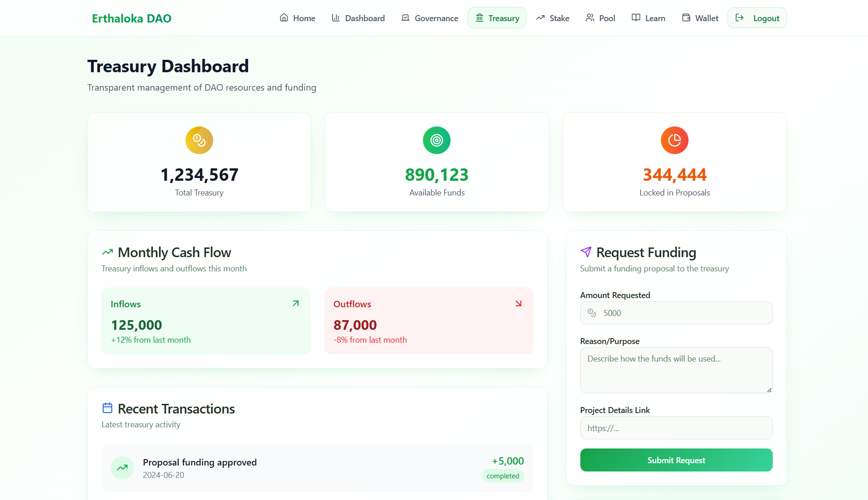Open the Home menu item
The width and height of the screenshot is (868, 500).
[297, 18]
